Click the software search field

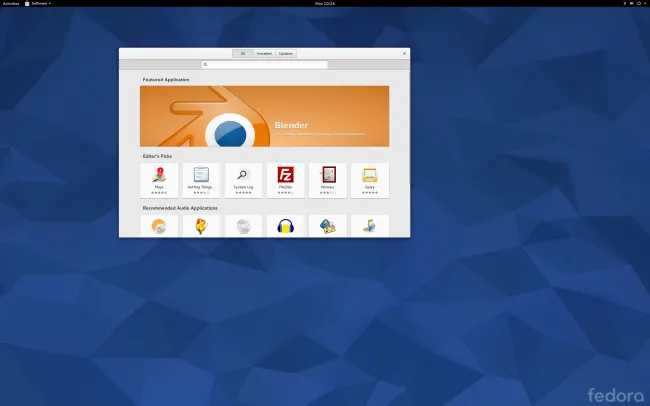[x=264, y=64]
